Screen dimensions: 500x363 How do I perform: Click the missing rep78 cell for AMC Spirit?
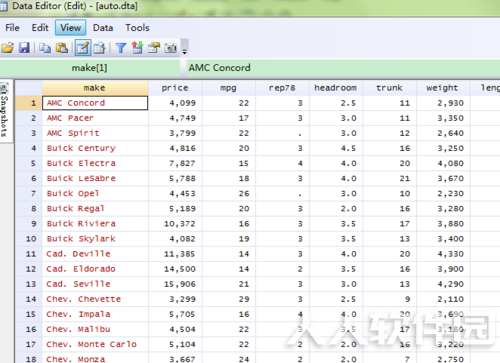282,133
